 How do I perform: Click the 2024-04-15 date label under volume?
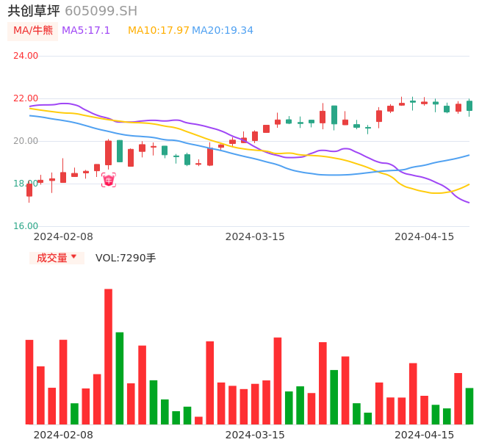coord(425,435)
